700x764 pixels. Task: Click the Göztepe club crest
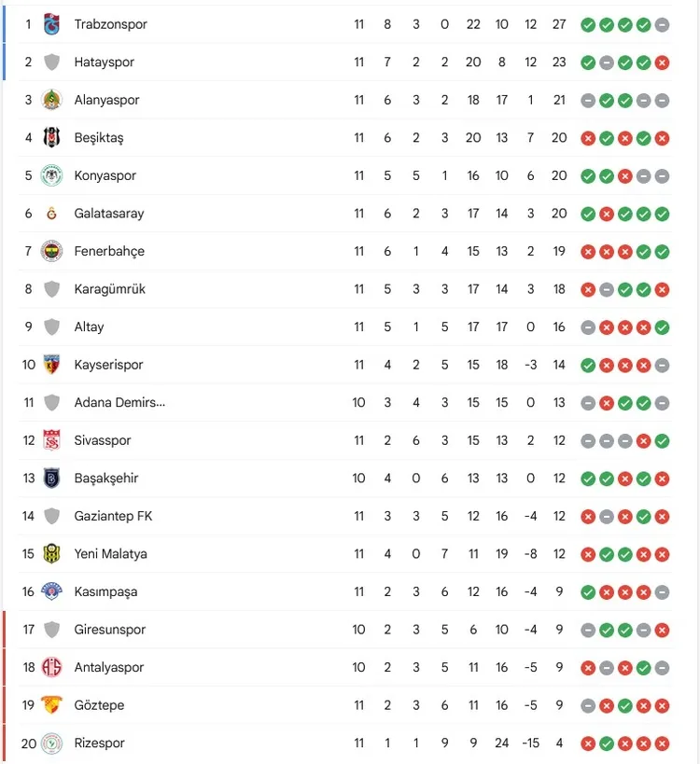52,705
